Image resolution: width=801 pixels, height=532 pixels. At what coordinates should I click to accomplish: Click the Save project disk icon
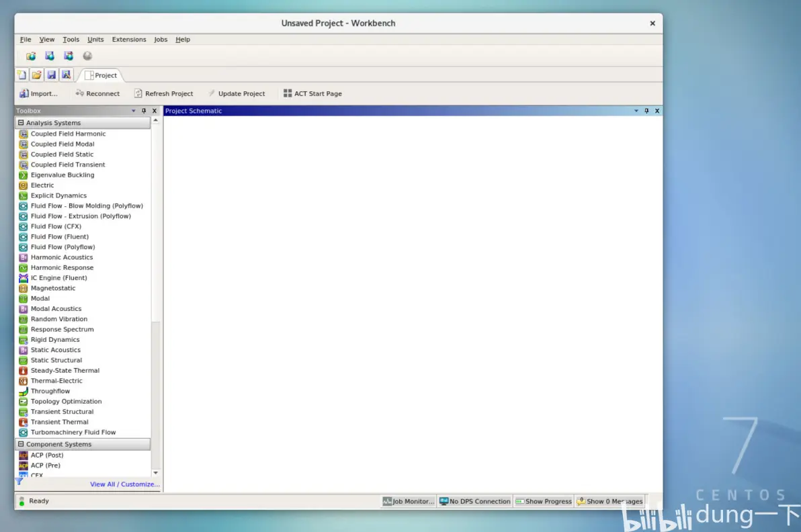pos(52,75)
